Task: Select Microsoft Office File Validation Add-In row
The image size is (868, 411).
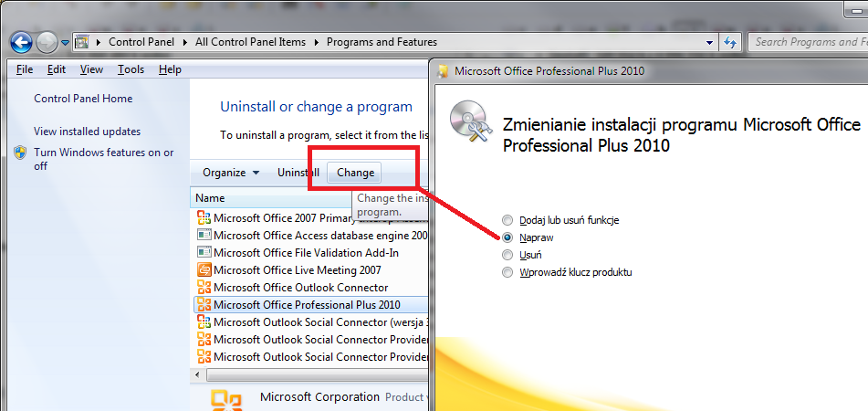Action: point(311,253)
